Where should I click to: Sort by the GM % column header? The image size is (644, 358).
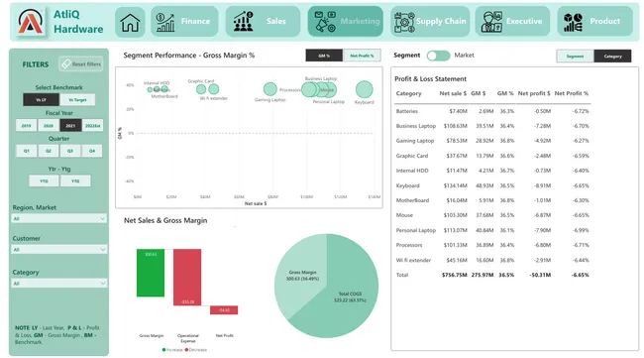[505, 93]
